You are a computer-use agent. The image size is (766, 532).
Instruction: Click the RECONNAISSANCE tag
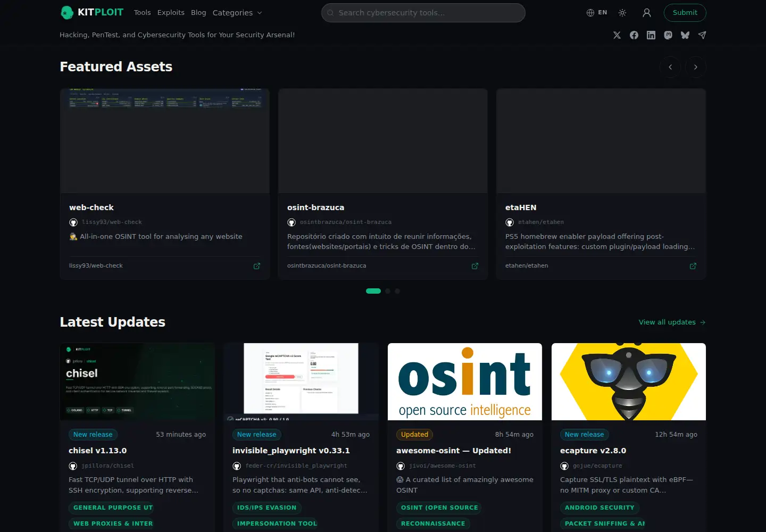[x=433, y=523]
